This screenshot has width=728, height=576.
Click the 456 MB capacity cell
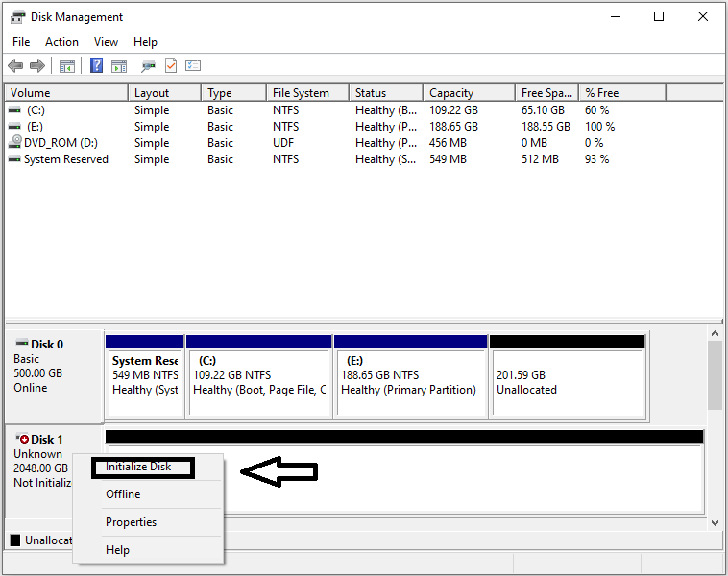click(x=448, y=143)
